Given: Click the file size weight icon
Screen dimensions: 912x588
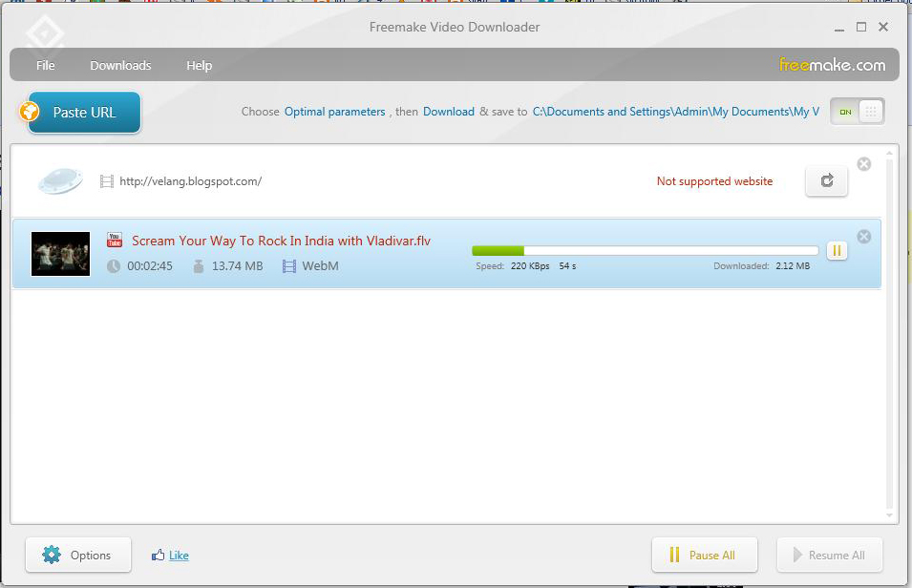Looking at the screenshot, I should [199, 266].
